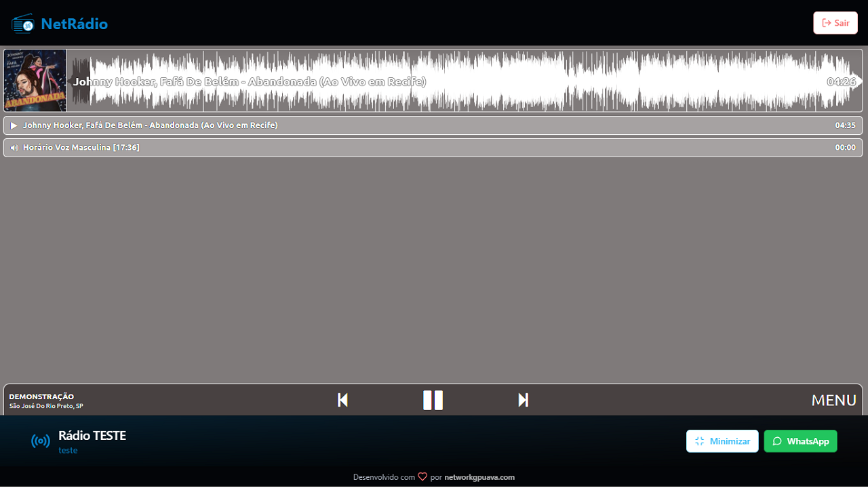
Task: Click the Abandonada album cover thumbnail
Action: [34, 80]
